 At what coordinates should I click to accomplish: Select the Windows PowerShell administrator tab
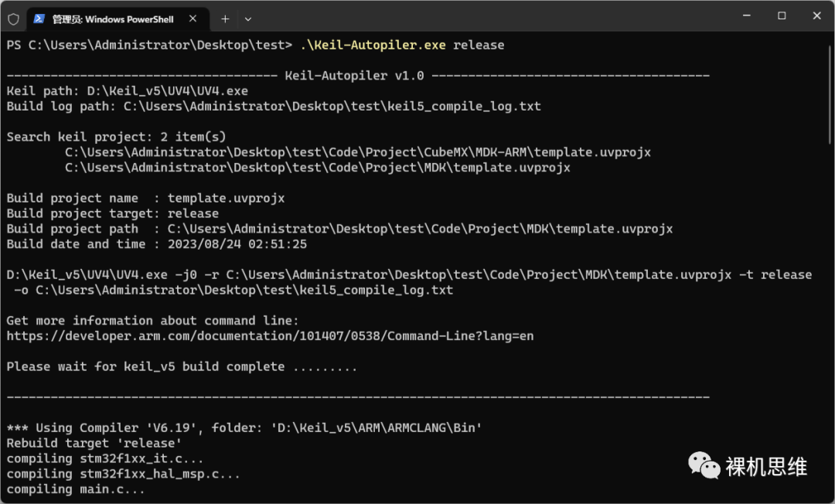pyautogui.click(x=118, y=19)
